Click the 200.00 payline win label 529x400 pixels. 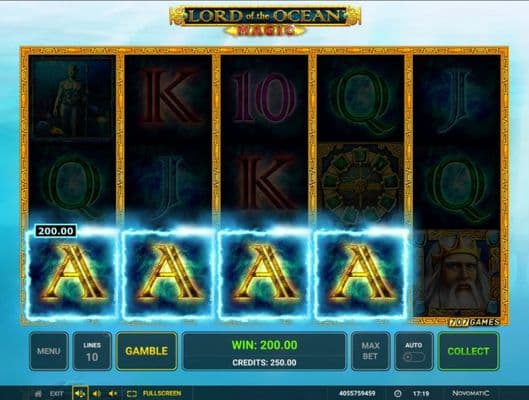tap(56, 231)
